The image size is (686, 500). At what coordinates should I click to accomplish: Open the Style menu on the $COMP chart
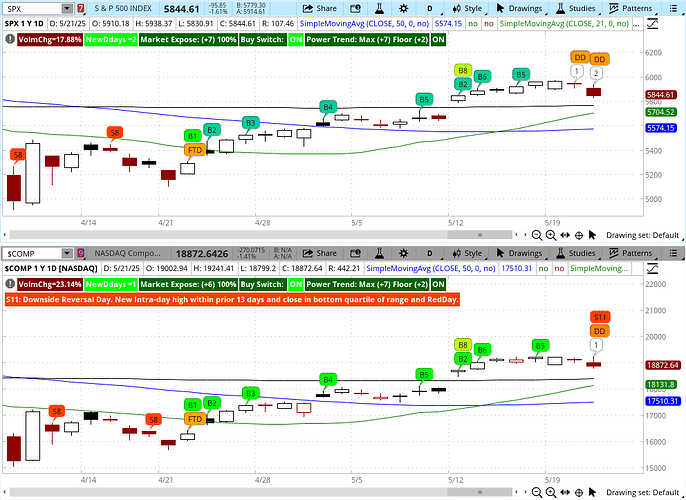coord(467,253)
